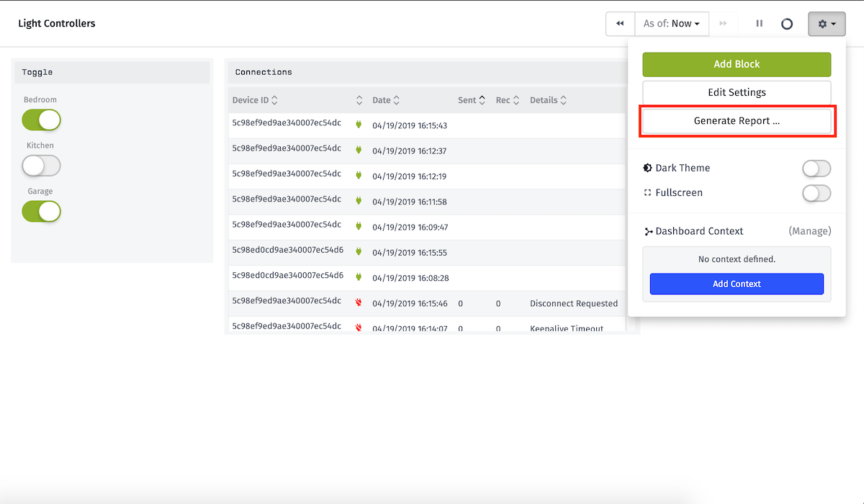The image size is (864, 504).
Task: Click the date 04/19/2019 16:12:37
Action: pyautogui.click(x=410, y=151)
